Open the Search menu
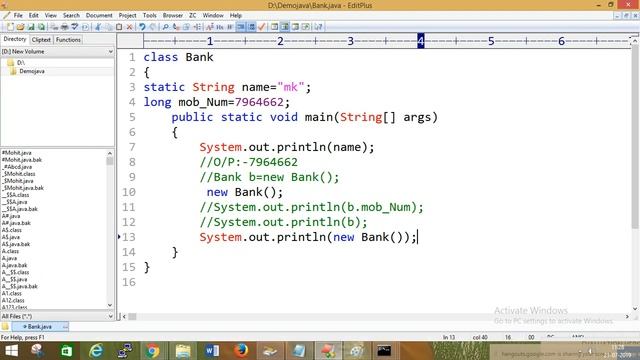640x360 pixels. click(71, 16)
